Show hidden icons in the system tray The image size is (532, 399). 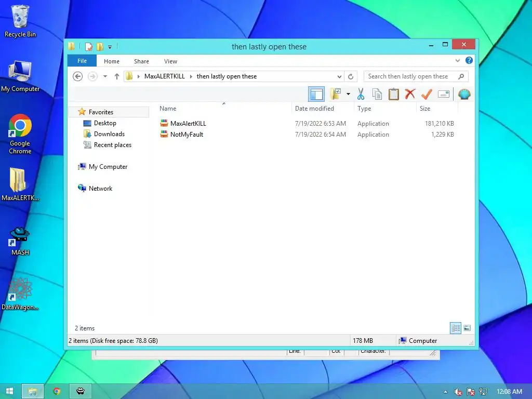(x=445, y=392)
